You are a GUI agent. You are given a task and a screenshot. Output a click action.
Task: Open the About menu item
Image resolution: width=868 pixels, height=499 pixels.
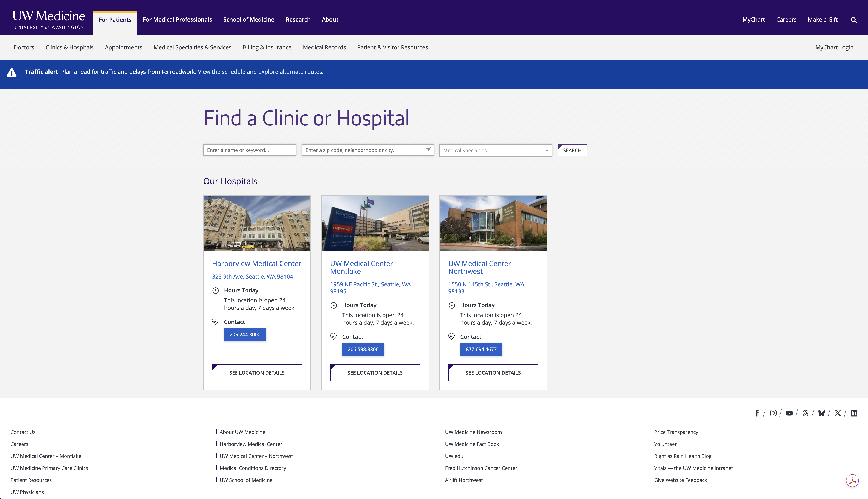point(330,20)
